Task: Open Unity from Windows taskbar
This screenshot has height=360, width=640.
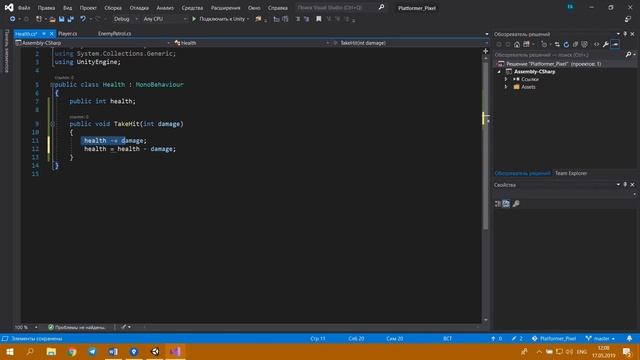Action: click(x=155, y=351)
